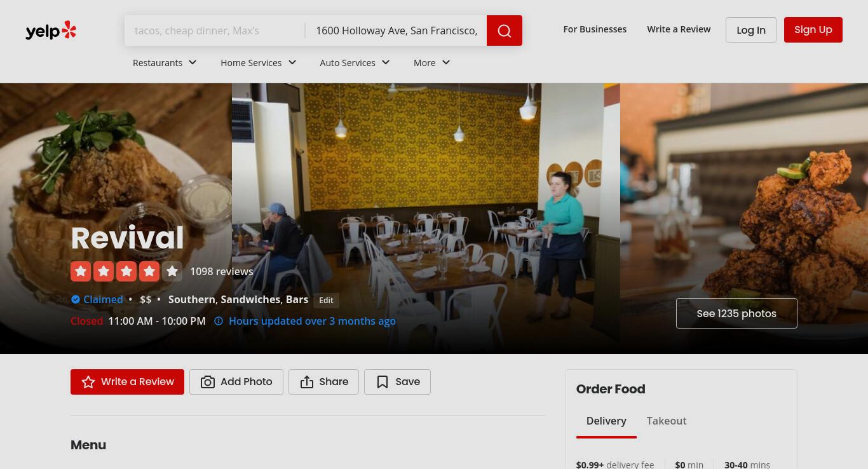
Task: Click Hours updated over 3 months ago
Action: (x=312, y=321)
